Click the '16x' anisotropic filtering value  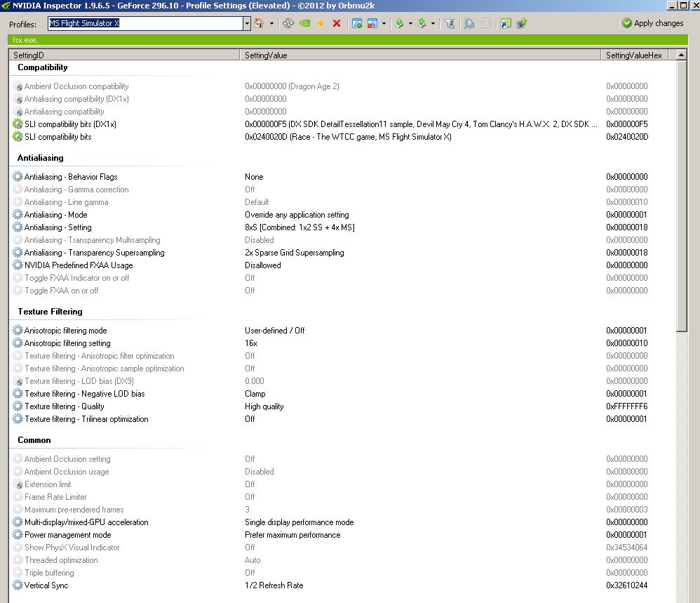(251, 343)
